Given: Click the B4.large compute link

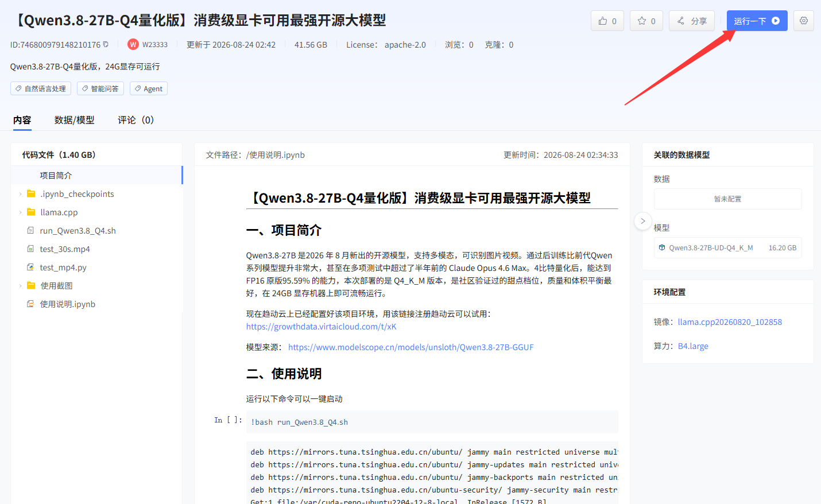Looking at the screenshot, I should [x=693, y=346].
